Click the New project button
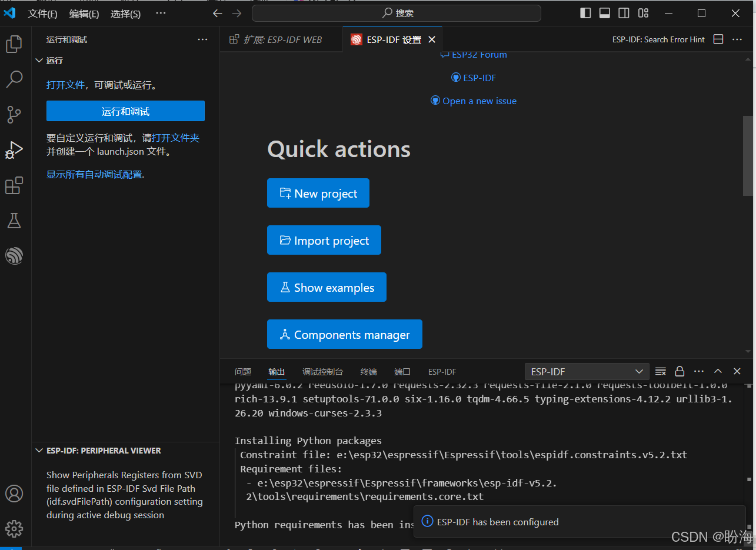 [318, 193]
